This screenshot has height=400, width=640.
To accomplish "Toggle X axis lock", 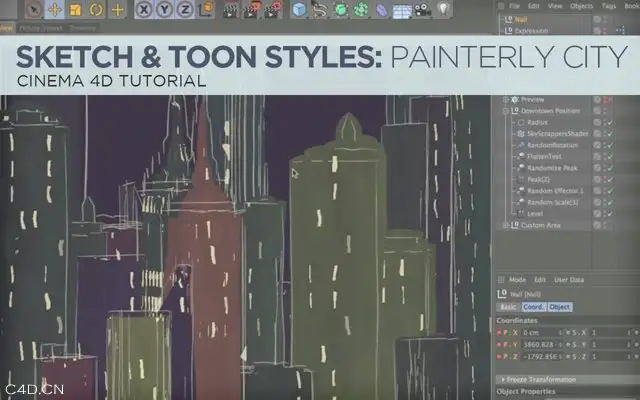I will click(x=144, y=9).
